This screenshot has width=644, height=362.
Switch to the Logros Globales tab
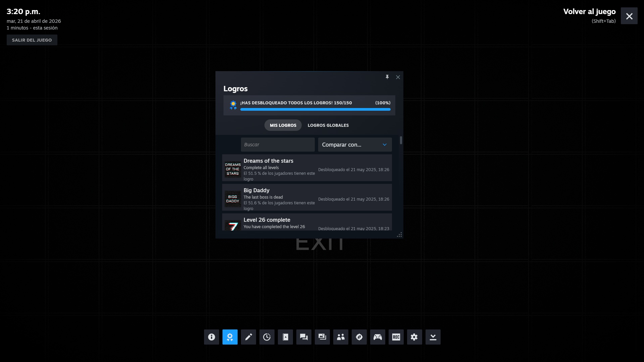[x=328, y=125]
